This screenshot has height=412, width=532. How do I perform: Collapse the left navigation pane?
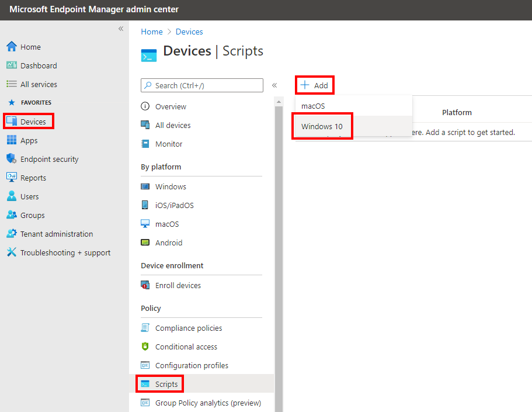point(121,28)
